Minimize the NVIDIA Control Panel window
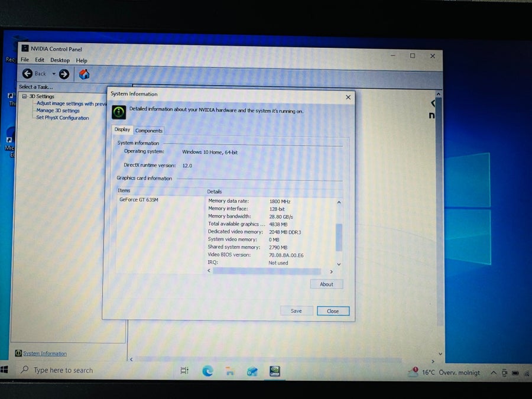Screen dimensions: 532x399 (x=392, y=55)
